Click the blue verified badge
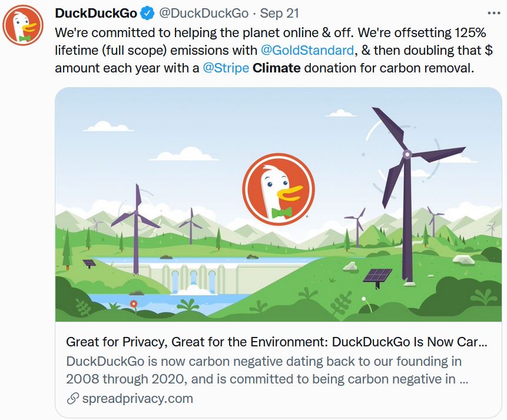The image size is (507, 420). [147, 14]
